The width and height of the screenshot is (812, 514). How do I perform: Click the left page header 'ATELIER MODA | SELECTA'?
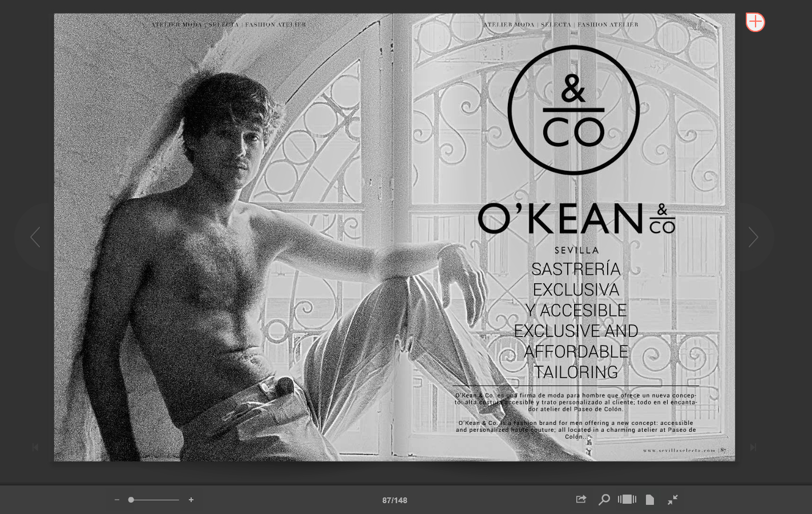[x=195, y=25]
